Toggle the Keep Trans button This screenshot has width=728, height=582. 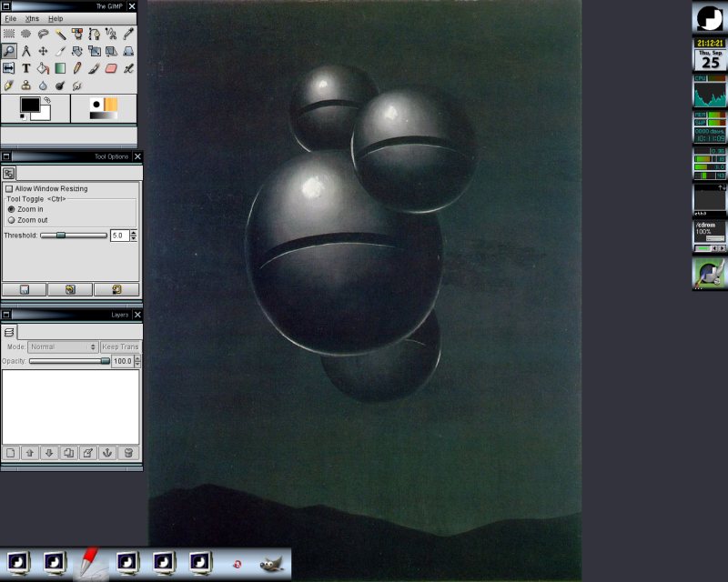pyautogui.click(x=120, y=346)
